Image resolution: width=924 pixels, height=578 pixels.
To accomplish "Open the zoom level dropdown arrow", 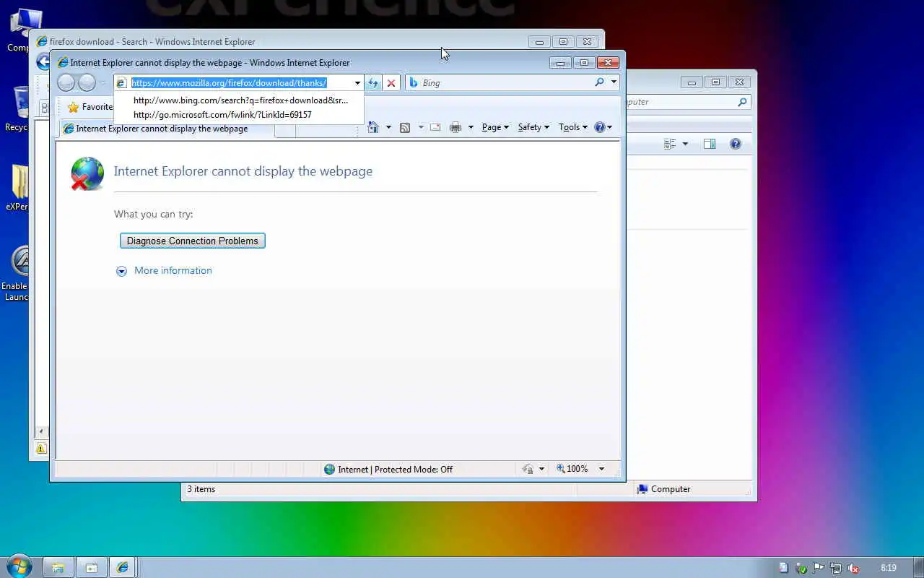I will [x=601, y=469].
